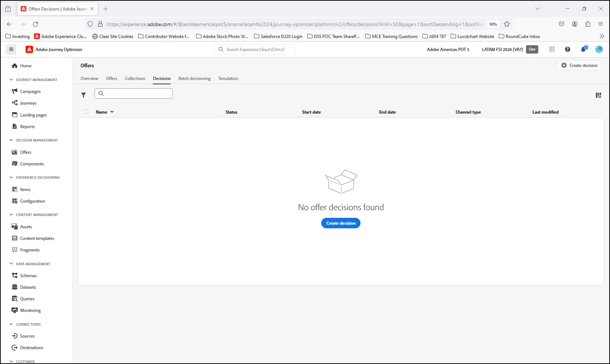Image resolution: width=610 pixels, height=364 pixels.
Task: Click Create decision in the page header
Action: (x=579, y=65)
